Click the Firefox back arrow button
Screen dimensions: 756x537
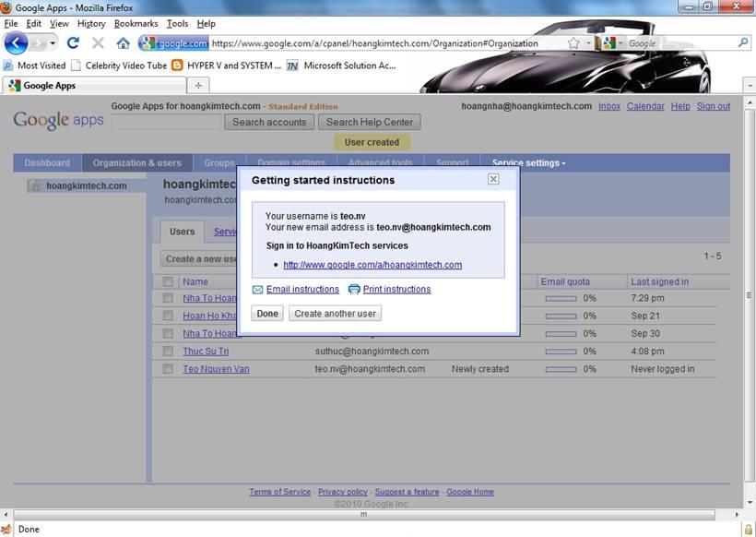16,43
